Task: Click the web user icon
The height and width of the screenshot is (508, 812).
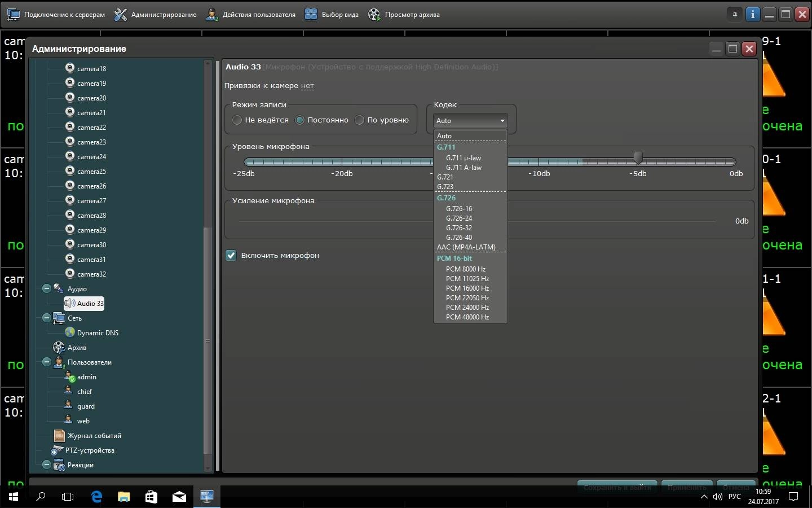Action: tap(69, 420)
